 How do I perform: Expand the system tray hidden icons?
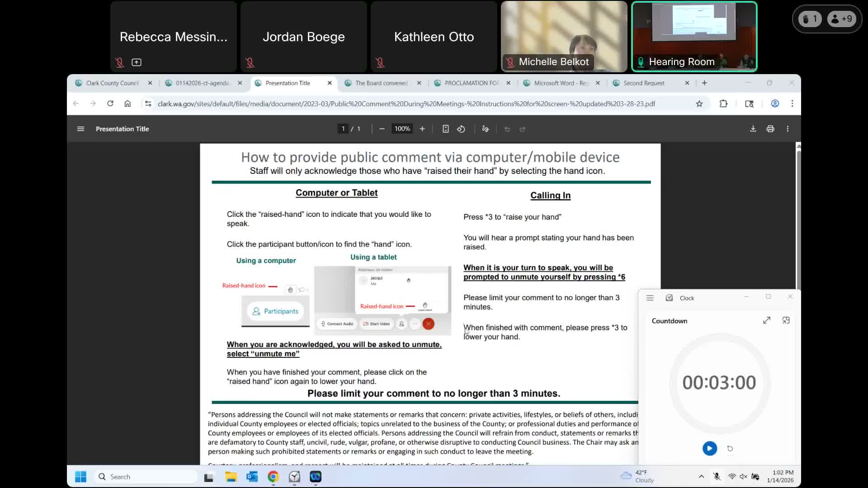[701, 476]
